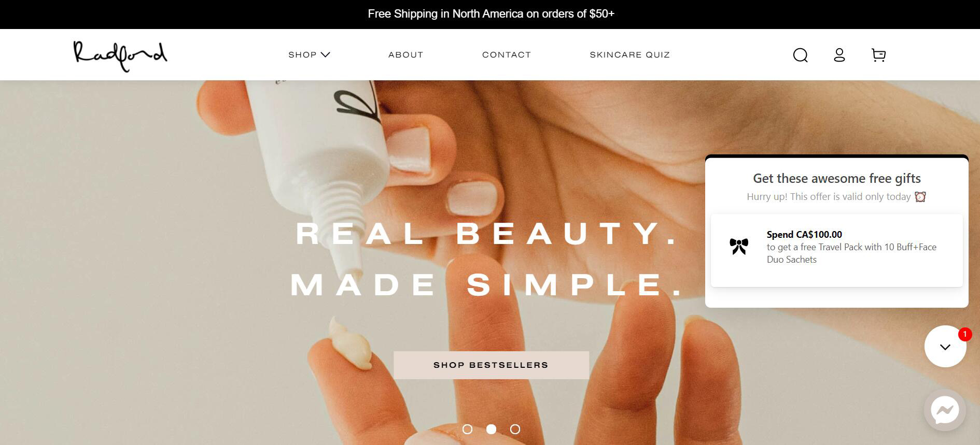Open the Messenger chat bubble
This screenshot has width=980, height=445.
click(945, 410)
